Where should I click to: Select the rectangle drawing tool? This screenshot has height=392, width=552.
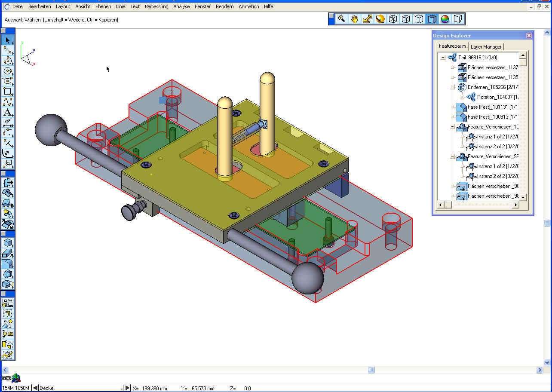click(8, 92)
